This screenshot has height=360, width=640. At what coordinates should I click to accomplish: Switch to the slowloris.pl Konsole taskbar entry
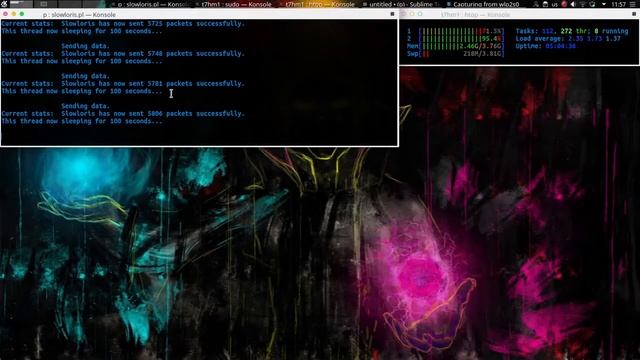pyautogui.click(x=149, y=4)
